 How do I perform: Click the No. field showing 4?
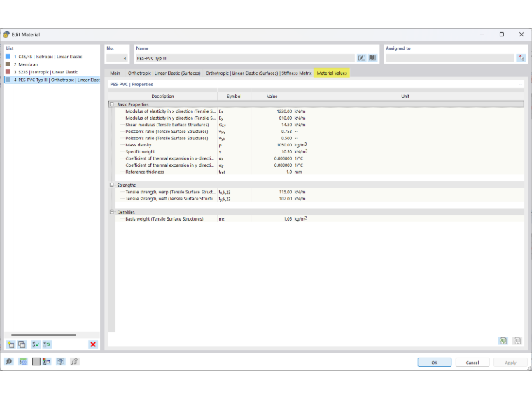click(x=117, y=58)
